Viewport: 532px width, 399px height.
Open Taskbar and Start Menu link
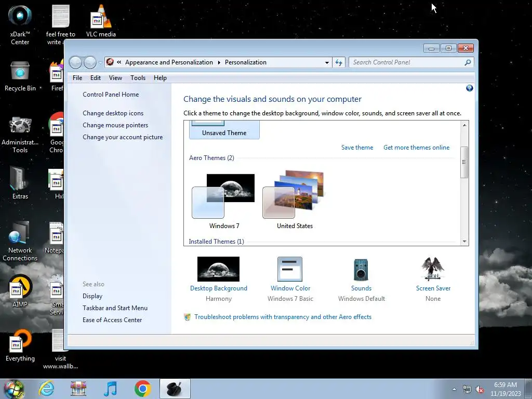tap(115, 308)
